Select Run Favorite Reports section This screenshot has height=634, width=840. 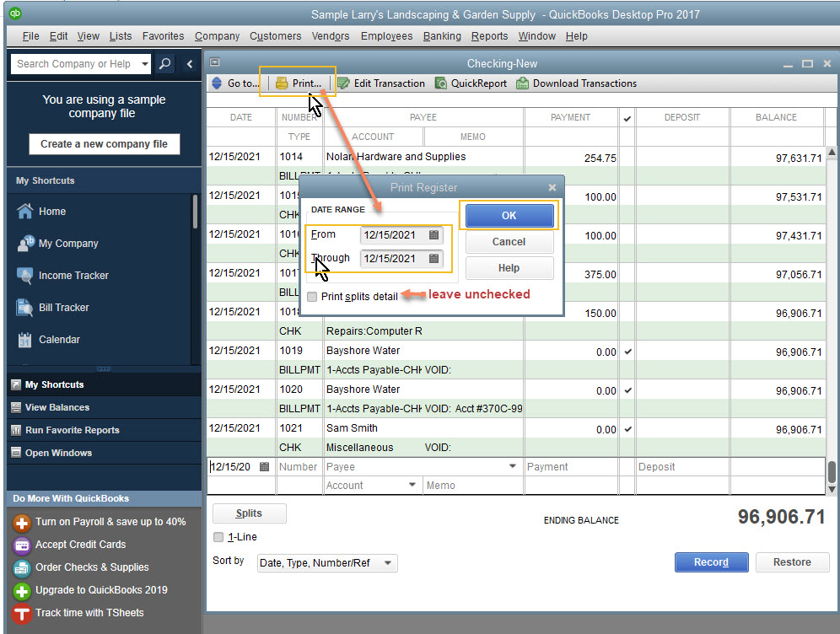104,430
